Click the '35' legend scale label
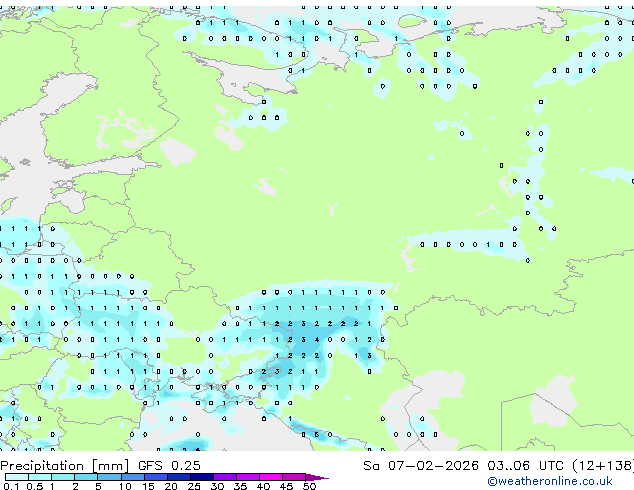The image size is (634, 490). point(240,486)
